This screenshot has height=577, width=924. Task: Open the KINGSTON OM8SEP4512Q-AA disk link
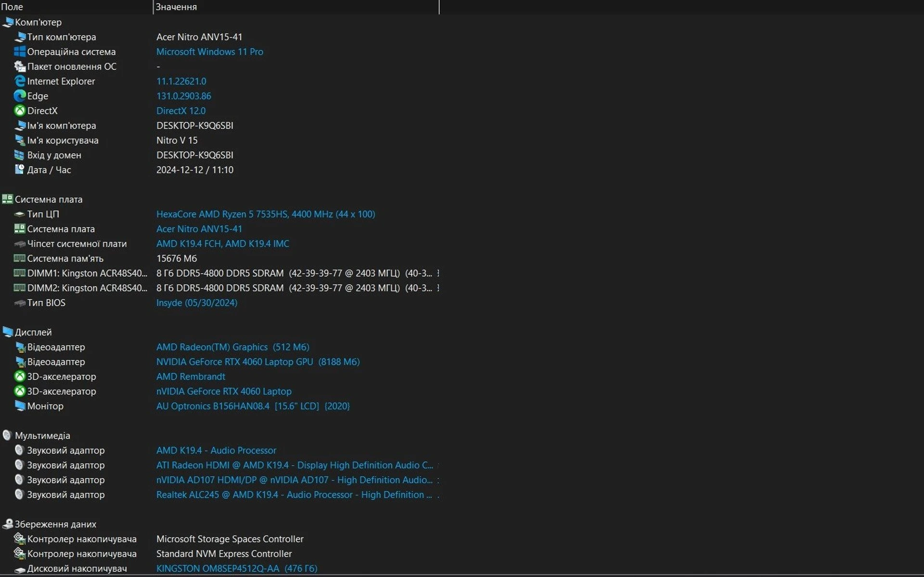(237, 568)
